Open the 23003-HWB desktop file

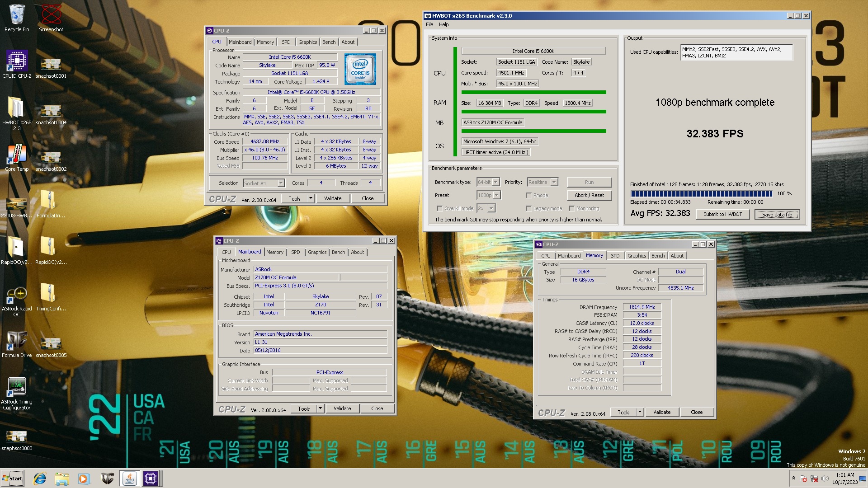17,208
